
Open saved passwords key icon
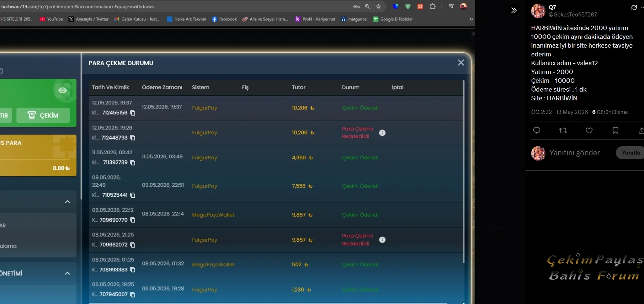tap(356, 7)
